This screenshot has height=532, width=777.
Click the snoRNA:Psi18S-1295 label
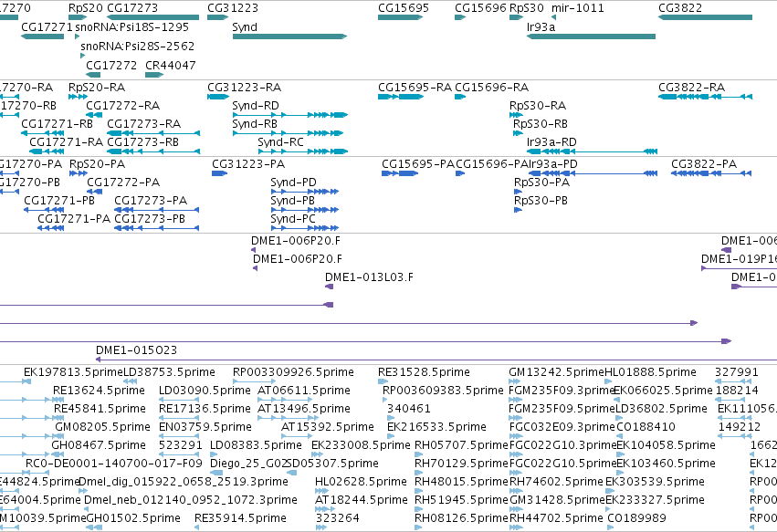131,26
